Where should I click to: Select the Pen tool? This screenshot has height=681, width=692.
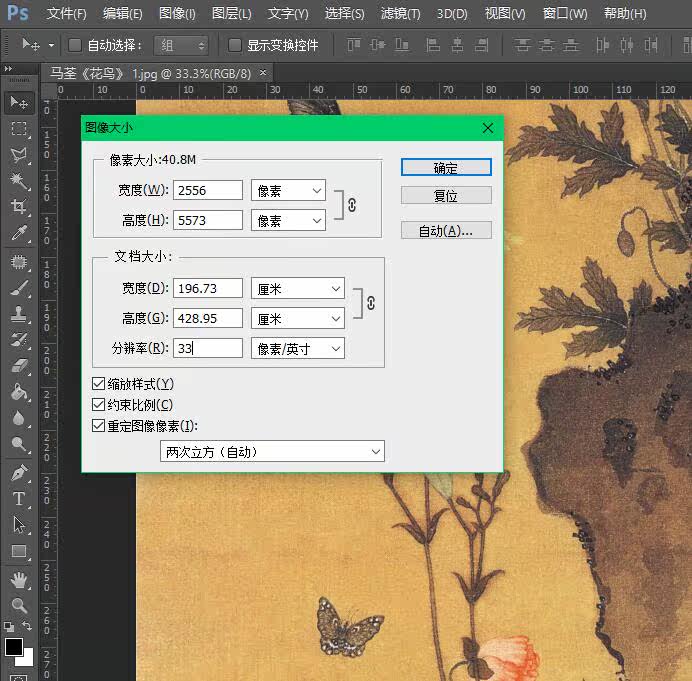[x=19, y=473]
